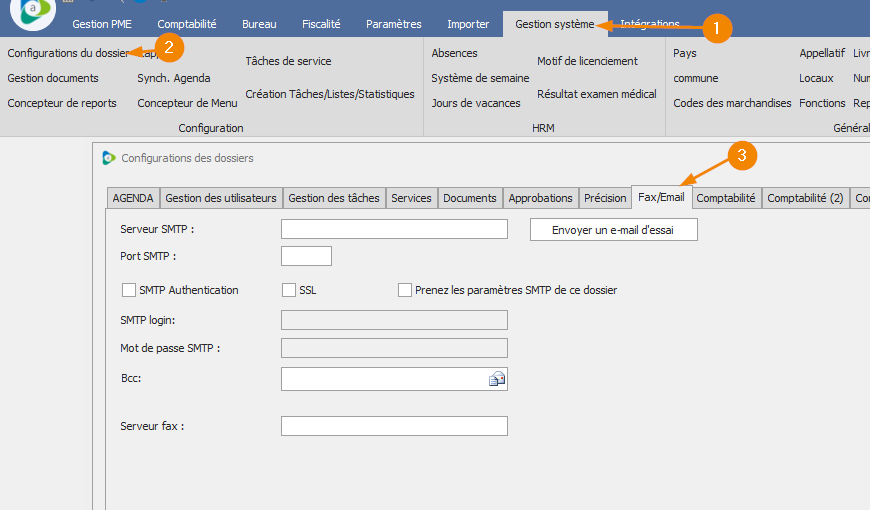Image resolution: width=870 pixels, height=510 pixels.
Task: Open Configurations du dossier
Action: point(68,53)
